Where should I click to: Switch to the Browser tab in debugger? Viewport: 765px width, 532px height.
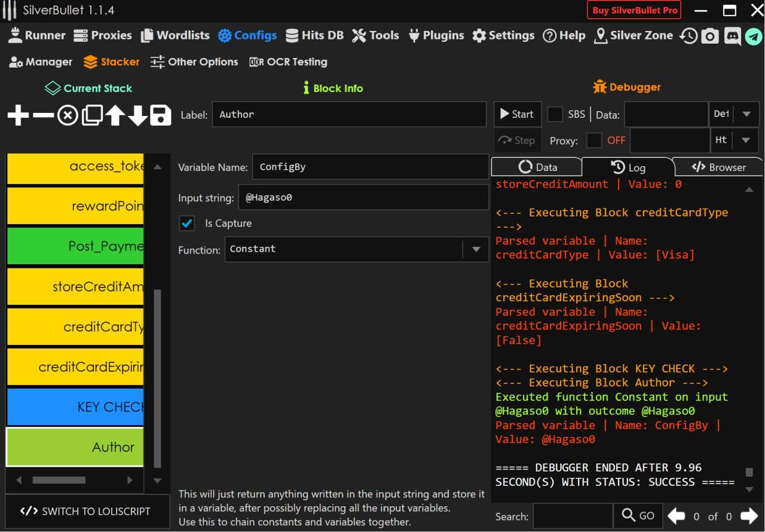point(718,167)
